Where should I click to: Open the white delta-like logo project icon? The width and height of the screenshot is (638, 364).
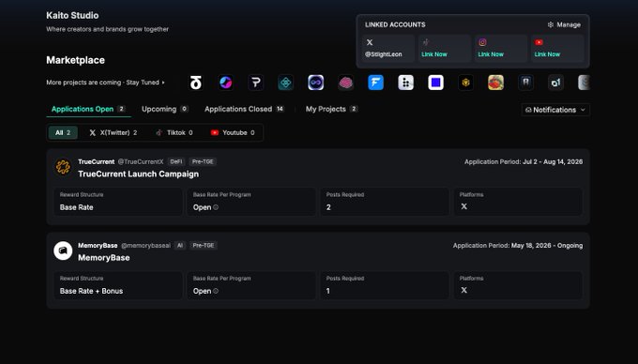click(196, 83)
